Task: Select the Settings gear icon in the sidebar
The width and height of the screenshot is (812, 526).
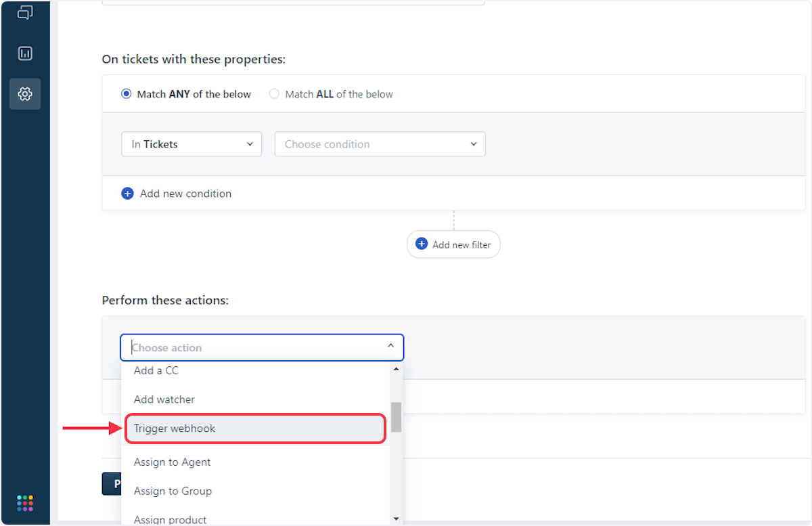Action: coord(25,93)
